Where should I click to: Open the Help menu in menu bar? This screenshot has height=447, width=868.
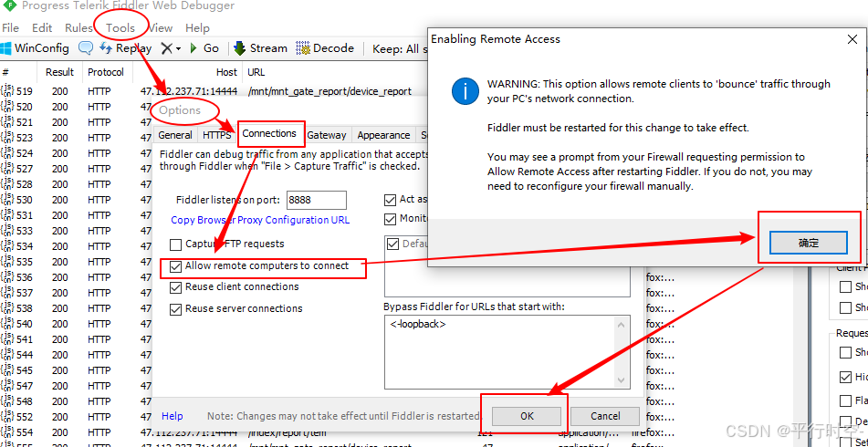pyautogui.click(x=198, y=27)
